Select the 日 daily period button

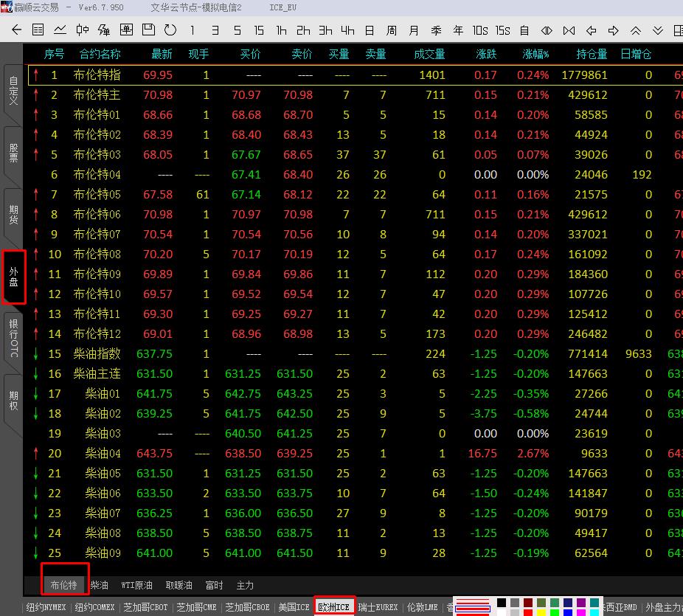pos(370,30)
